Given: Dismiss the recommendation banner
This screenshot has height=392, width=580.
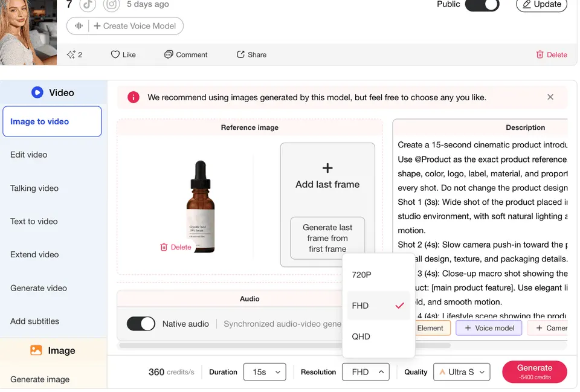Looking at the screenshot, I should pos(550,97).
